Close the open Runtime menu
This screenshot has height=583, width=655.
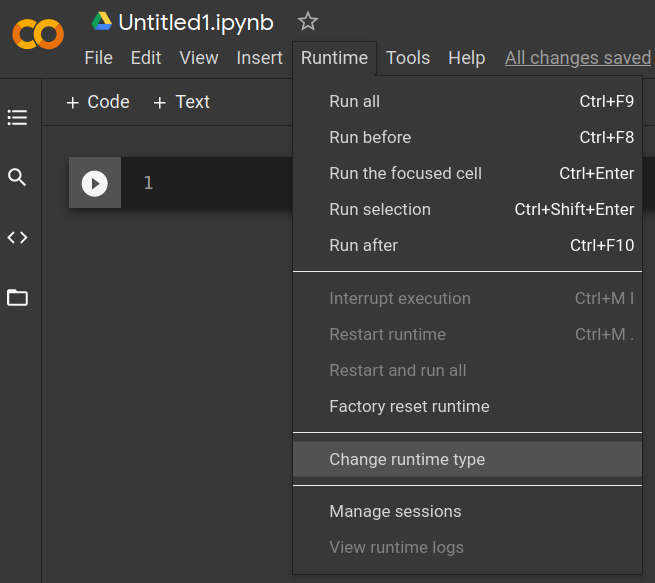pos(334,58)
